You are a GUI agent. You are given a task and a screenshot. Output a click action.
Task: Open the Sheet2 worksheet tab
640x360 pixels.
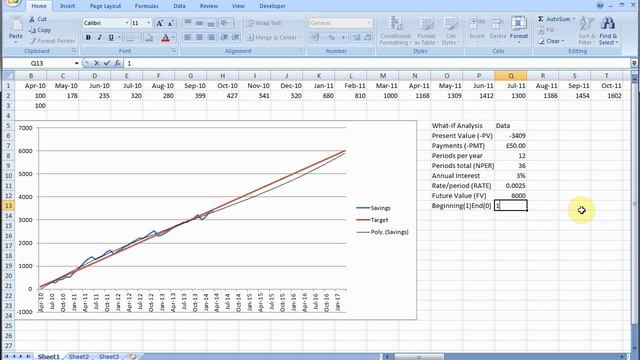(x=78, y=356)
